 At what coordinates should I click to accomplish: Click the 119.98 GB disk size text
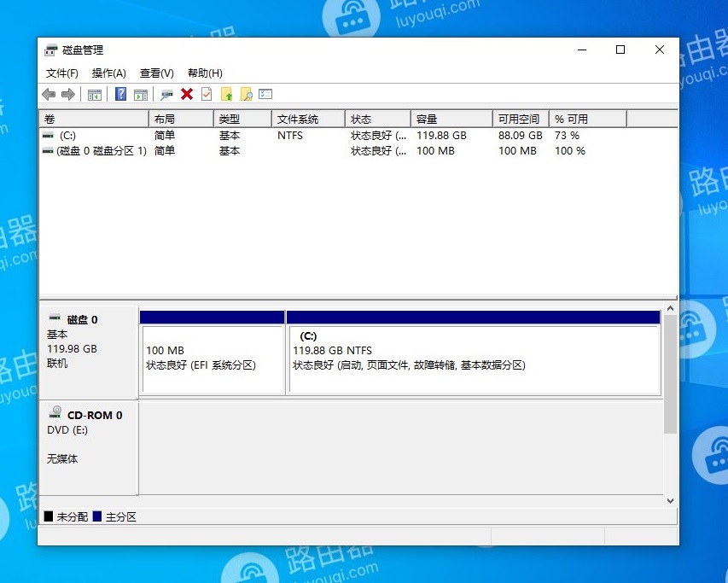tap(72, 348)
